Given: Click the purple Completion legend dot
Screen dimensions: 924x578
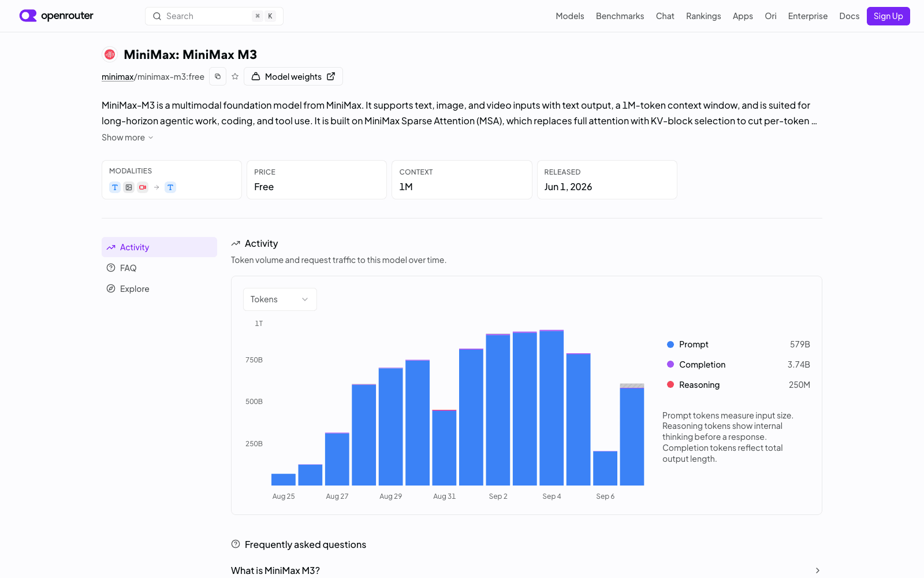Looking at the screenshot, I should click(x=670, y=365).
